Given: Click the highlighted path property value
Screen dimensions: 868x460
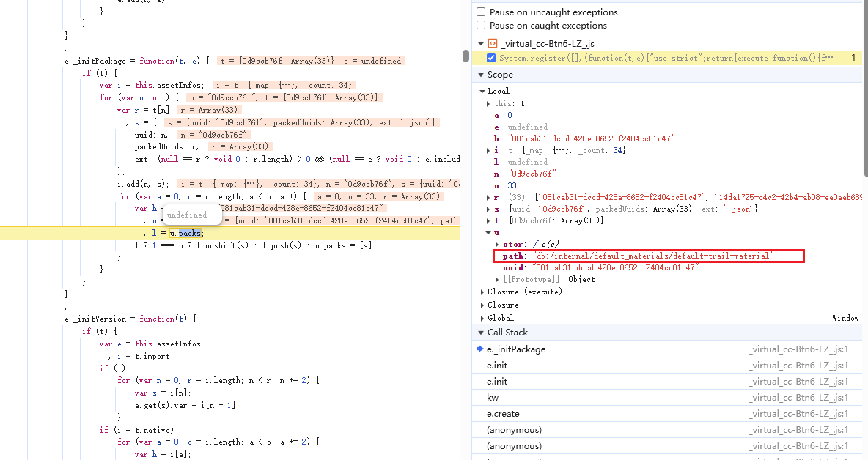Looking at the screenshot, I should [x=652, y=256].
